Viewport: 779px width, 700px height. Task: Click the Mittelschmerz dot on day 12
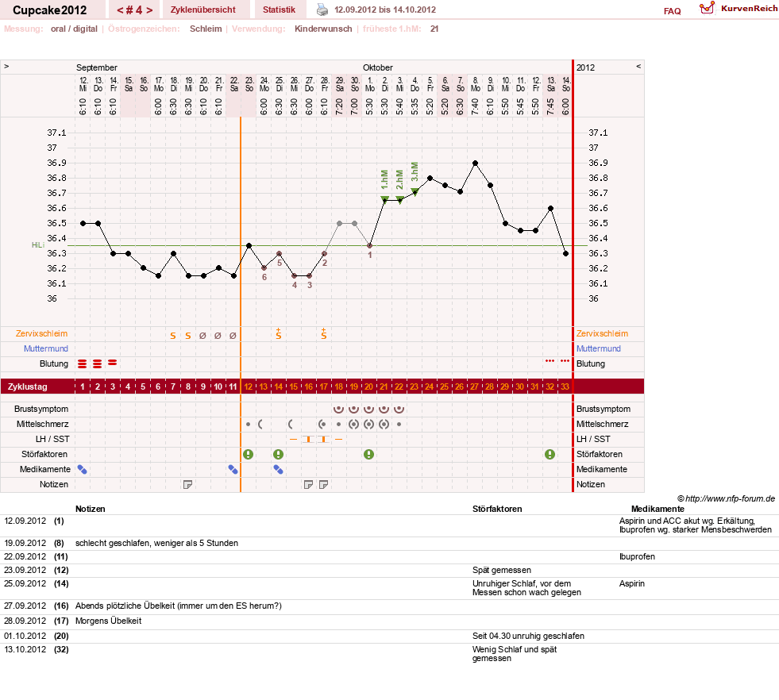[248, 425]
